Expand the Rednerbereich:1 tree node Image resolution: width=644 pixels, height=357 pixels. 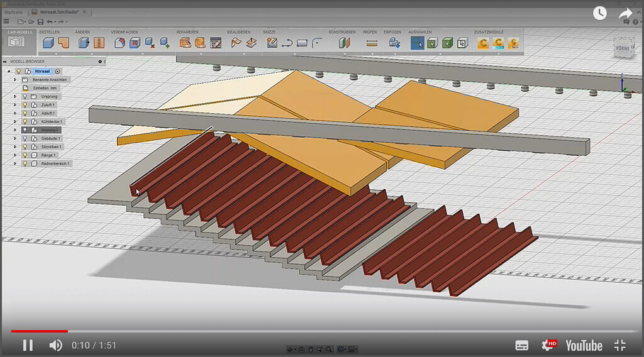tap(15, 163)
